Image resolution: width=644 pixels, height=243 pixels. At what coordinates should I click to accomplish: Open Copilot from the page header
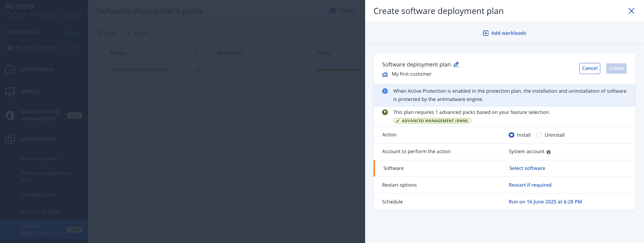(x=343, y=11)
